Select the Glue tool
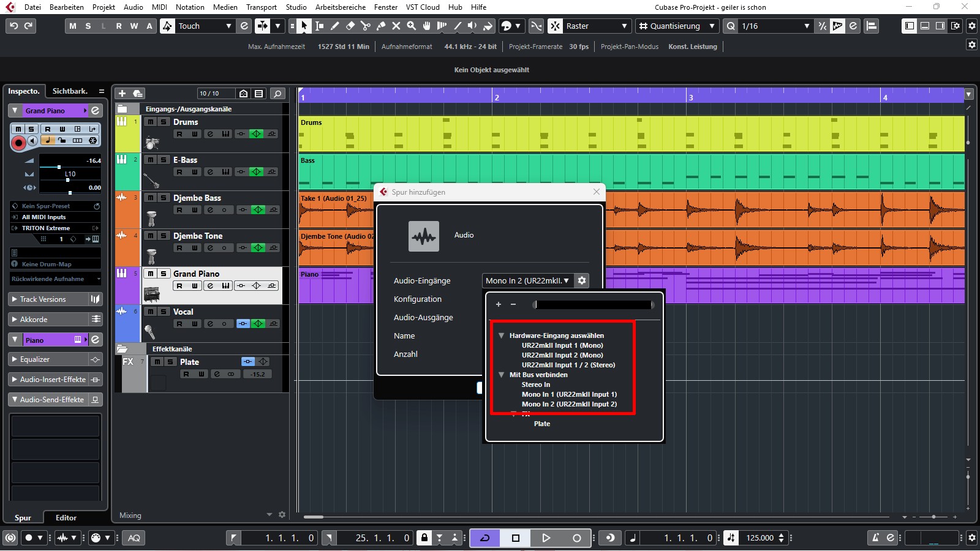 (x=381, y=26)
